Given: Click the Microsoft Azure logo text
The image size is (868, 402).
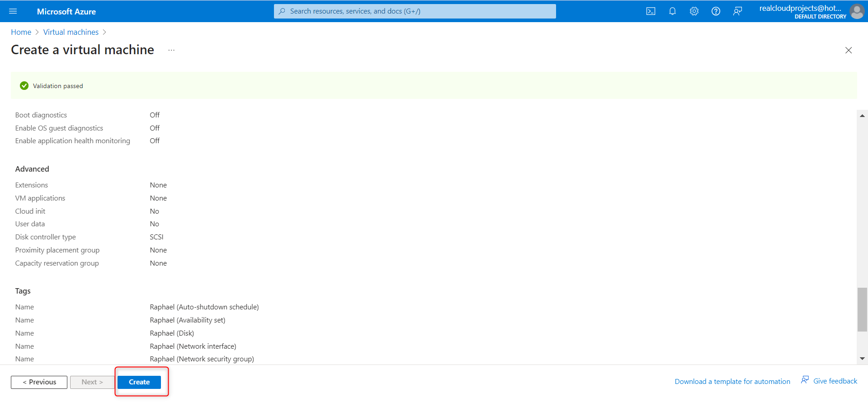Looking at the screenshot, I should 66,11.
